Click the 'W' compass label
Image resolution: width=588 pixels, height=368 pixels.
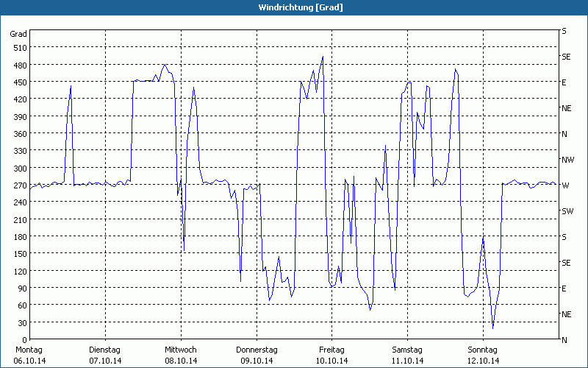coord(564,185)
